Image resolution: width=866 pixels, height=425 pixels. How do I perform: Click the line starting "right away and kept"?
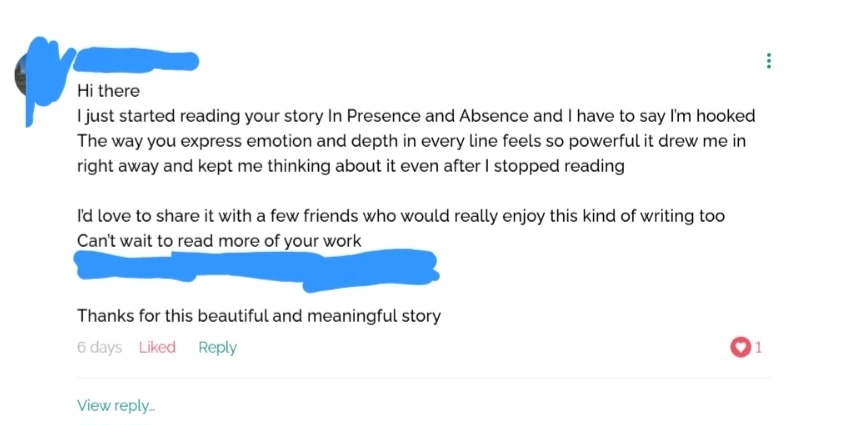point(350,166)
